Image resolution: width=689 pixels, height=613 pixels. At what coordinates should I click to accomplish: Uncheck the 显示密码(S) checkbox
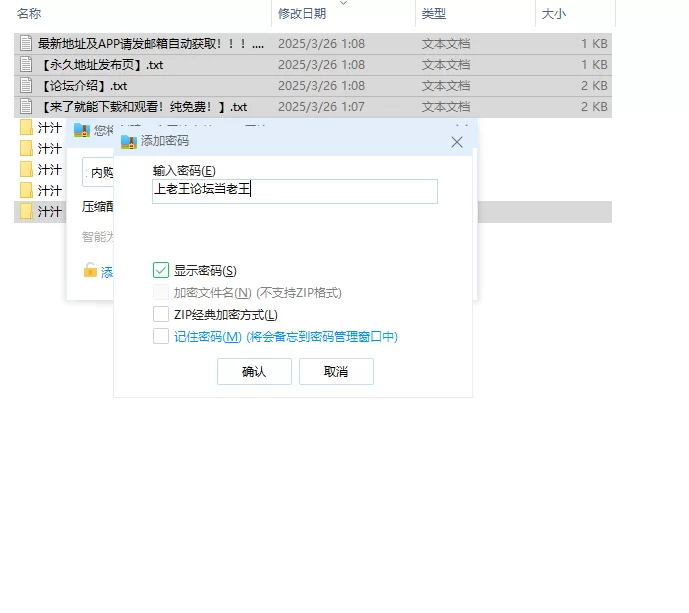click(x=161, y=270)
